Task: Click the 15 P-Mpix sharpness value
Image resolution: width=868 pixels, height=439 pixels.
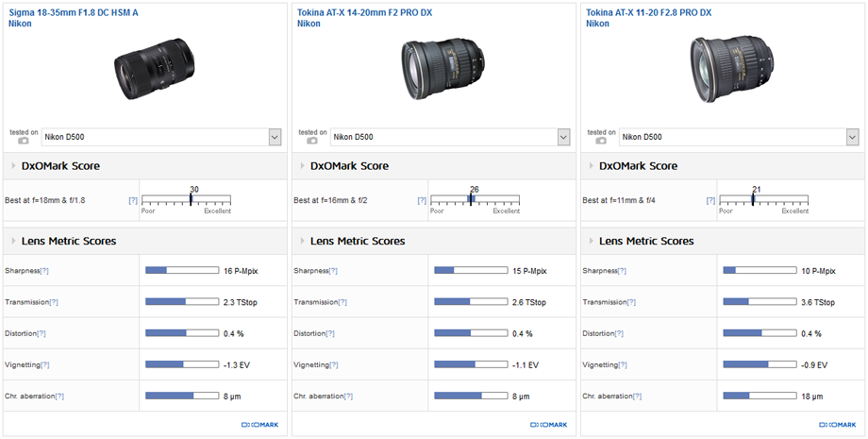Action: (530, 271)
